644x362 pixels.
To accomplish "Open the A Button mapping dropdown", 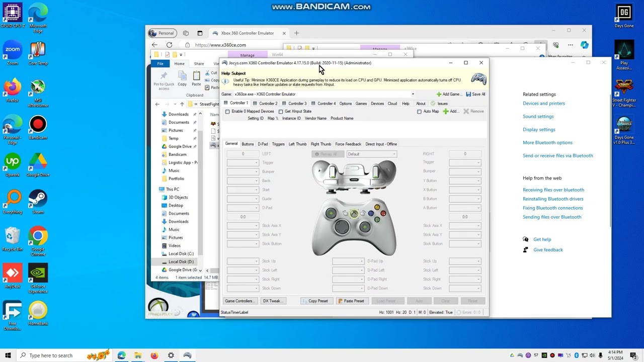I will [465, 208].
